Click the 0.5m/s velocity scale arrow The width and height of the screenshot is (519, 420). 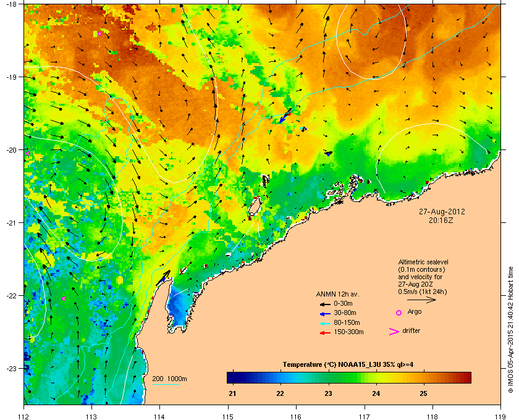click(x=421, y=300)
